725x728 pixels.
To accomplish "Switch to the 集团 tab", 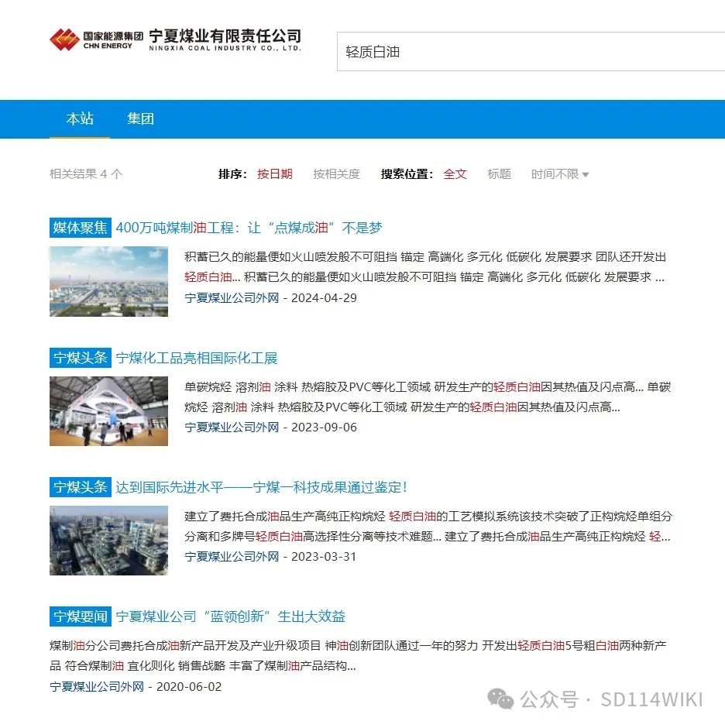I will [x=140, y=118].
